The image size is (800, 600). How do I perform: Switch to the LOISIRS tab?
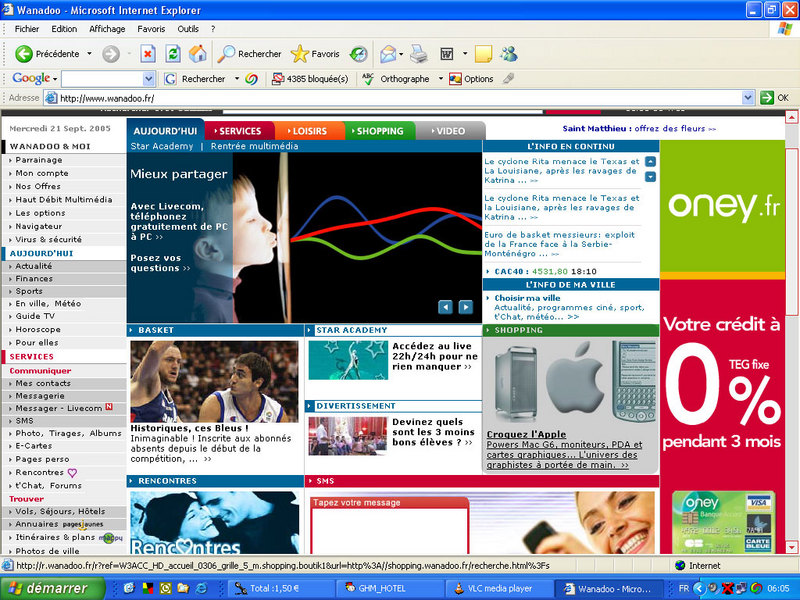[307, 131]
